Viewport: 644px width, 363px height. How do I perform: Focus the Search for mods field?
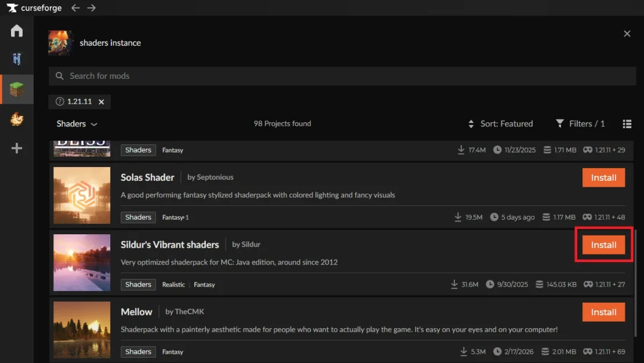[342, 76]
